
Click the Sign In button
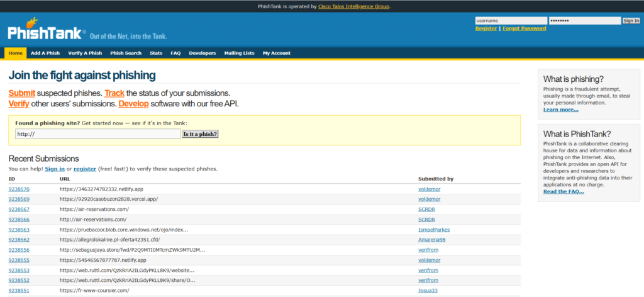pyautogui.click(x=631, y=21)
